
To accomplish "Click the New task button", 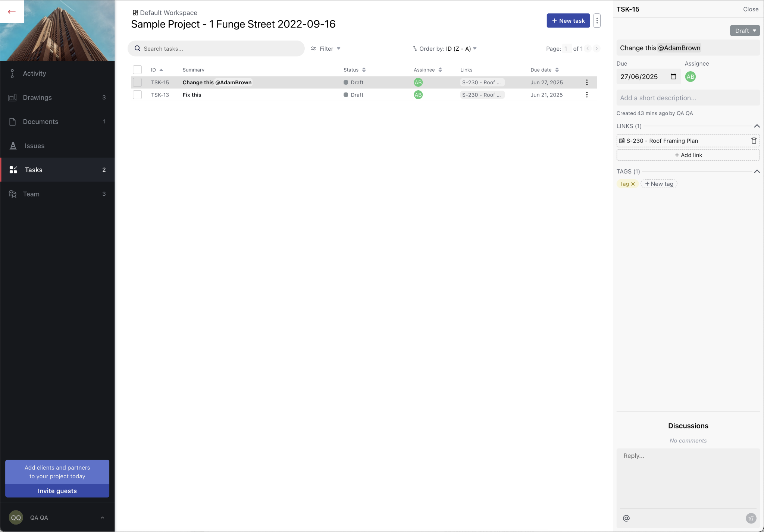I will tap(568, 21).
